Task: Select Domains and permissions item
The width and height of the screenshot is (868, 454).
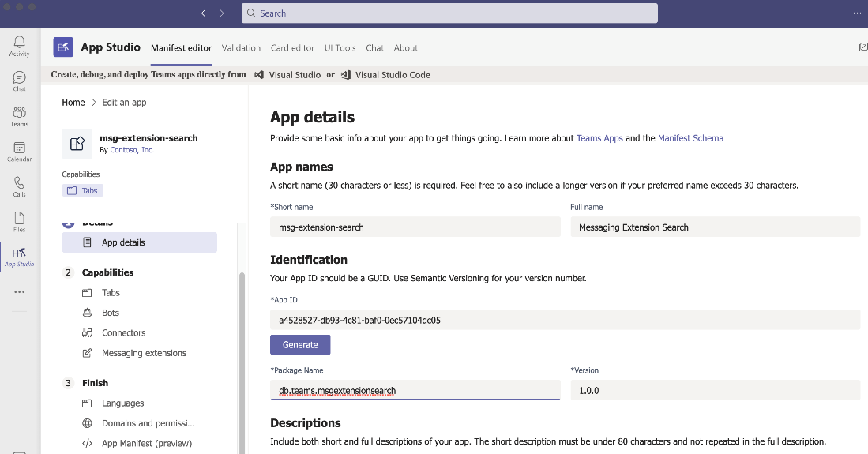Action: tap(148, 423)
